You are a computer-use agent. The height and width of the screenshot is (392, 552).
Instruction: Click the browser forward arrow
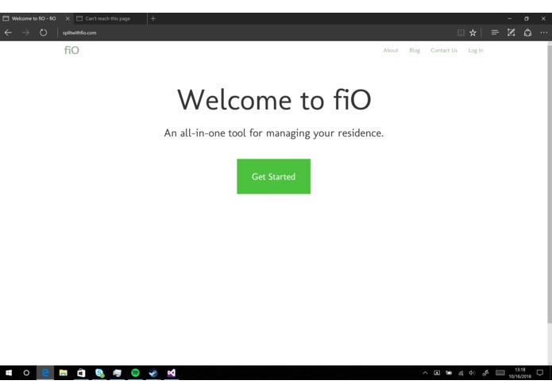25,33
